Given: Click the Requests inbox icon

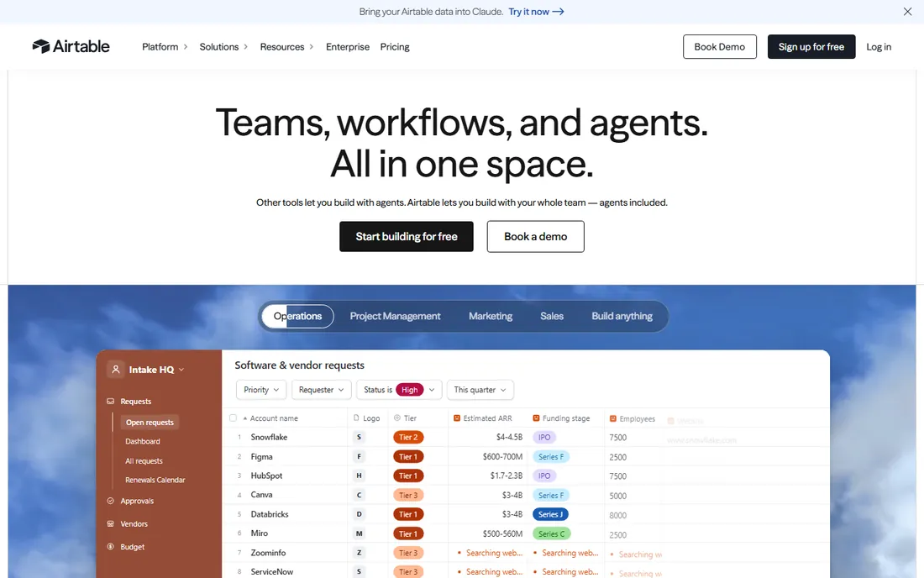Looking at the screenshot, I should [110, 402].
